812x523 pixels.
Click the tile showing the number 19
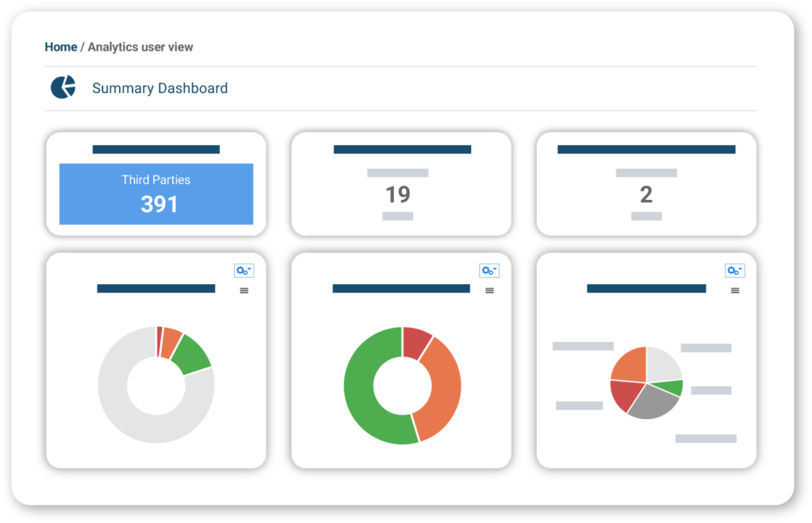tap(397, 194)
